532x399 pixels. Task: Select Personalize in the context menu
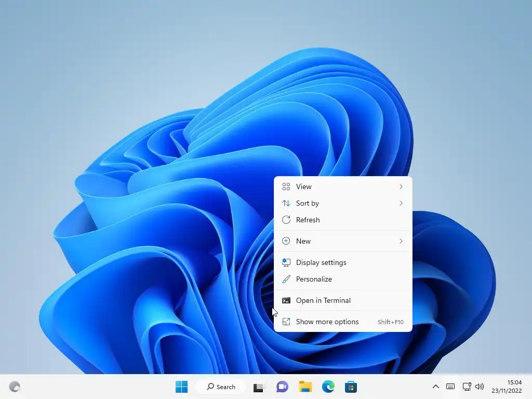pos(343,279)
